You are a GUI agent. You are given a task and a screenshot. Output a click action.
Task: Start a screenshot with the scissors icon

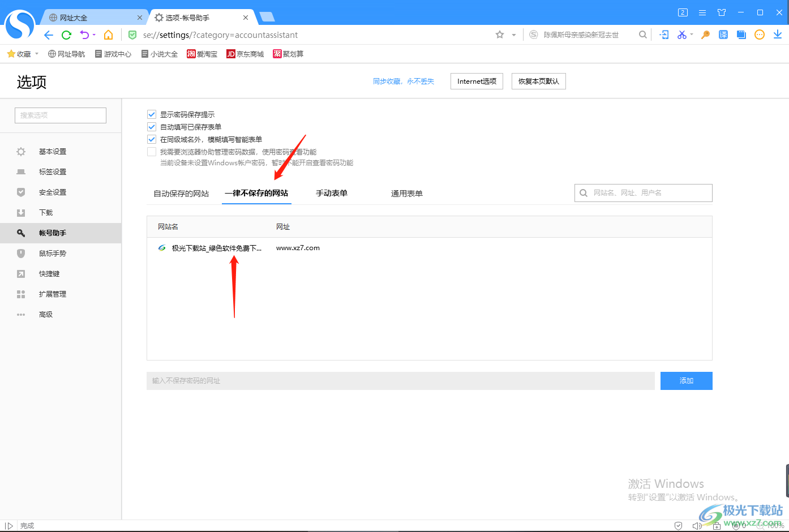[x=681, y=35]
